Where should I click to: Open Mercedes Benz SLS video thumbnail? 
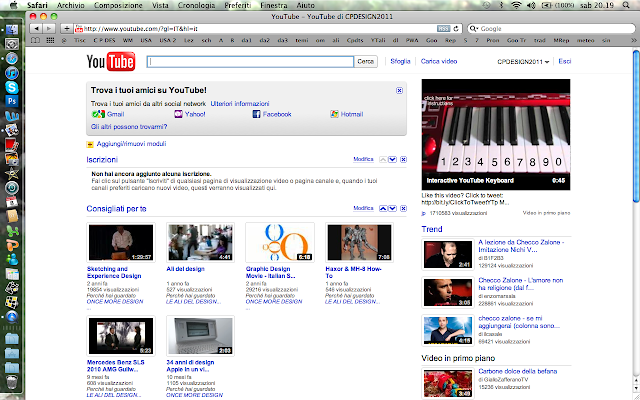click(x=121, y=336)
